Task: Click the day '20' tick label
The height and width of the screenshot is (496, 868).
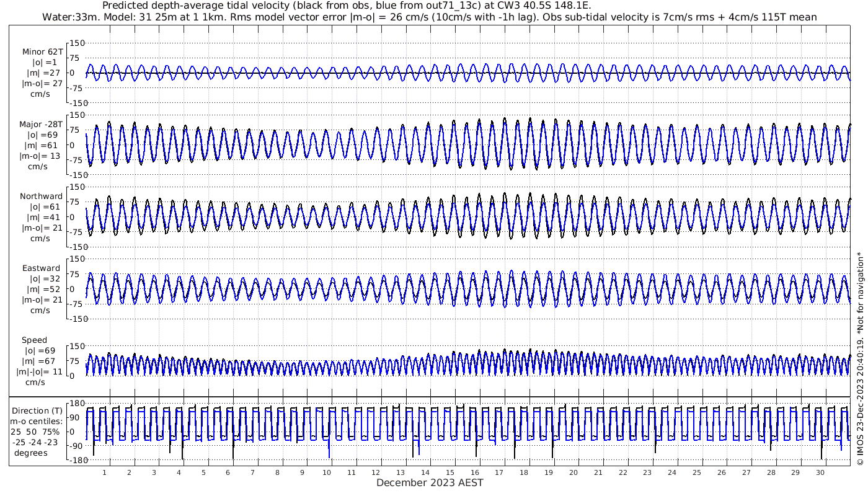Action: [x=573, y=472]
